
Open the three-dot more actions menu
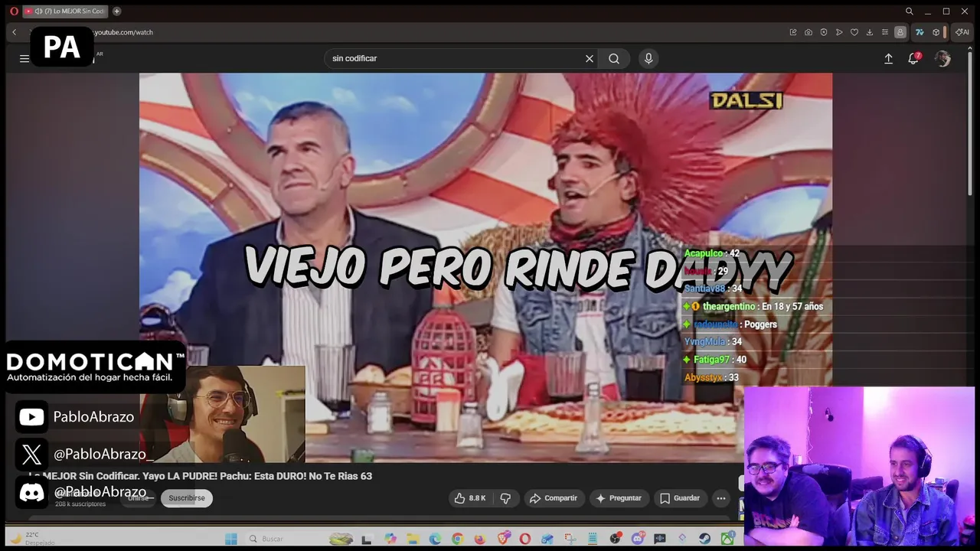720,498
